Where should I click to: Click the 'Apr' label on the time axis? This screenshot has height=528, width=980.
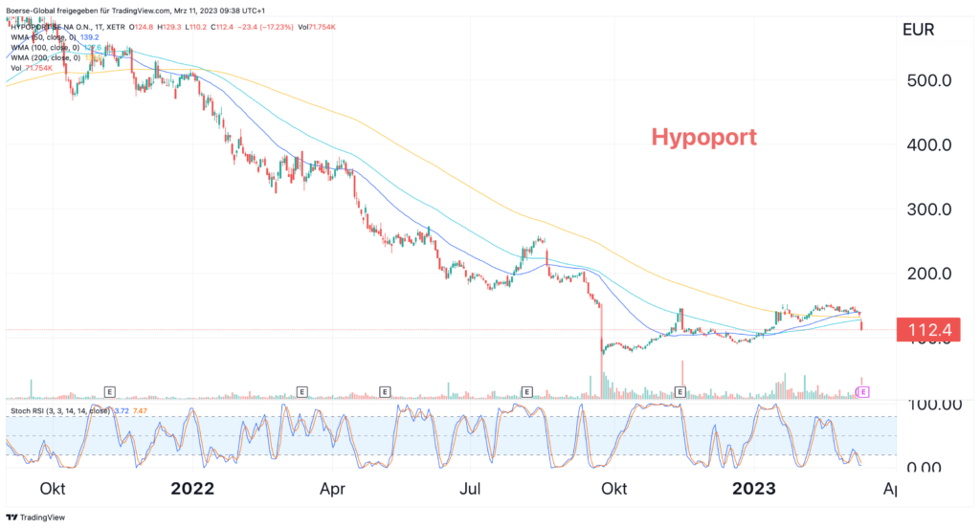point(332,489)
